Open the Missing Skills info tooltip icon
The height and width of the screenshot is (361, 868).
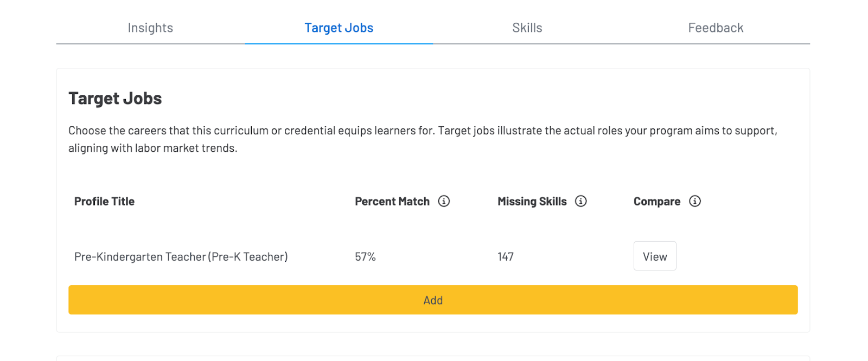coord(580,201)
